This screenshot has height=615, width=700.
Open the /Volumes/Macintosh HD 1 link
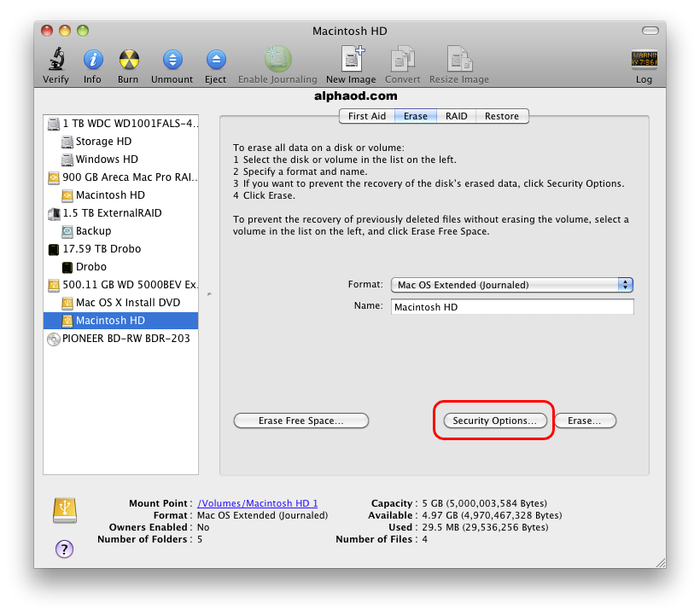[x=258, y=503]
